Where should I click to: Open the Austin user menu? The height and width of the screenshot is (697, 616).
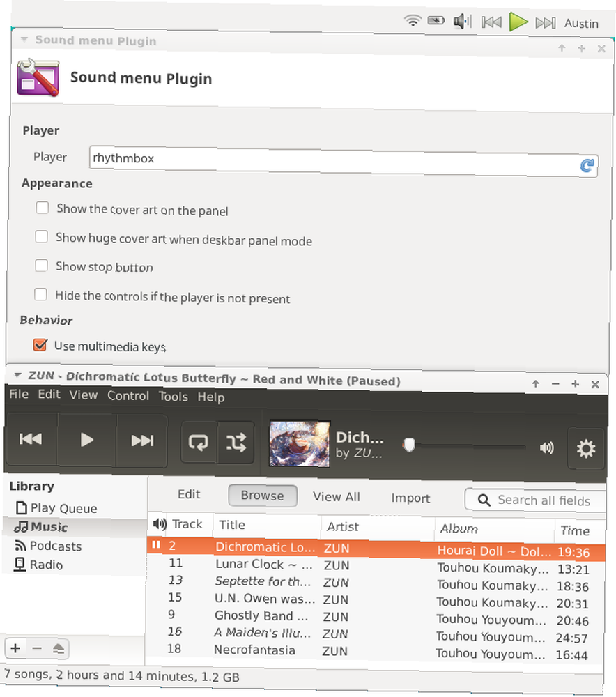(x=581, y=23)
